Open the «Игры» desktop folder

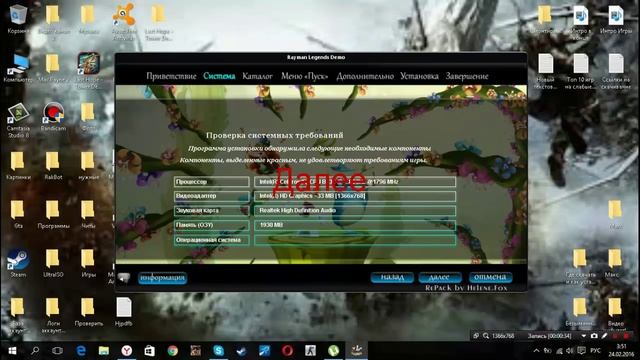click(88, 263)
